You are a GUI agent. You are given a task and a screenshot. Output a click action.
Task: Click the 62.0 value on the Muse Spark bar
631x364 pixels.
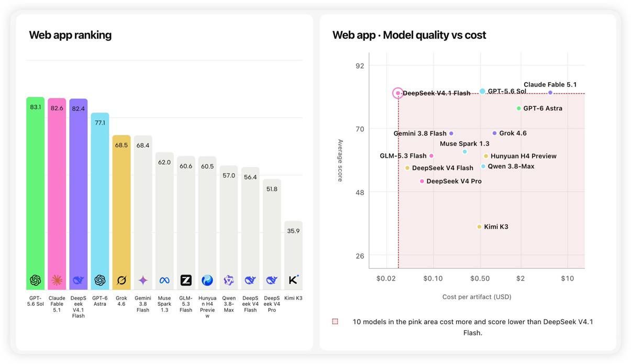[164, 162]
